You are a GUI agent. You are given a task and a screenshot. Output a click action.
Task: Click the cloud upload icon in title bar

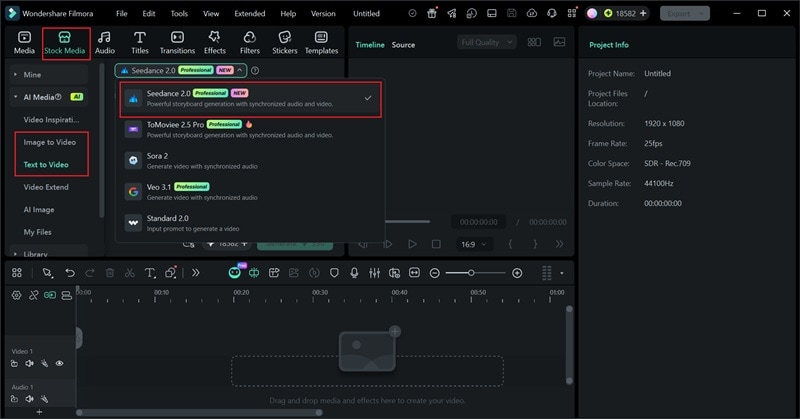[x=532, y=13]
